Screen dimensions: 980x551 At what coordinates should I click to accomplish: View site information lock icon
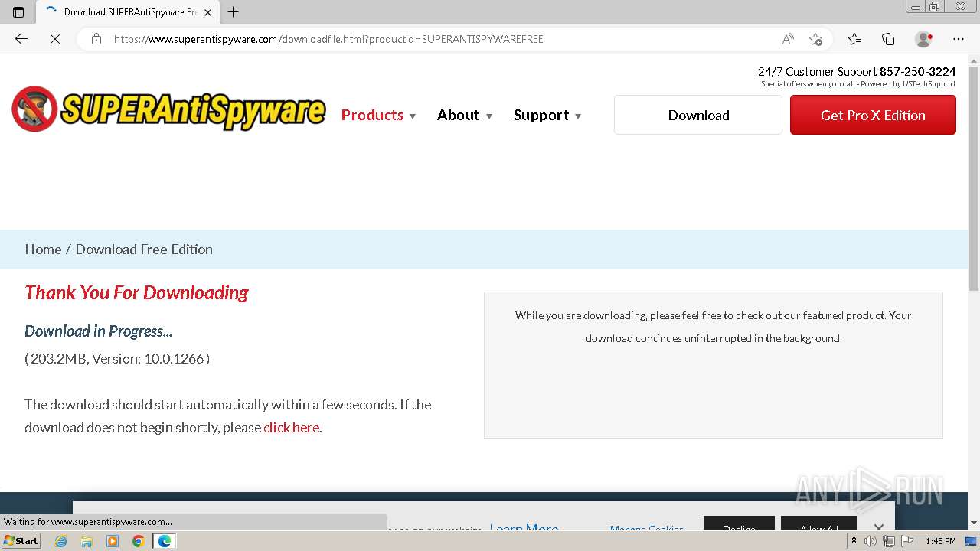click(x=96, y=39)
